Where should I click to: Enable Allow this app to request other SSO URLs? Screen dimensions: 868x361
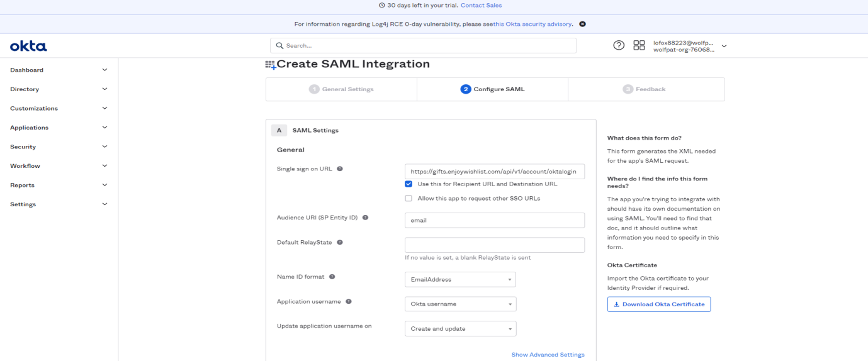pos(409,198)
